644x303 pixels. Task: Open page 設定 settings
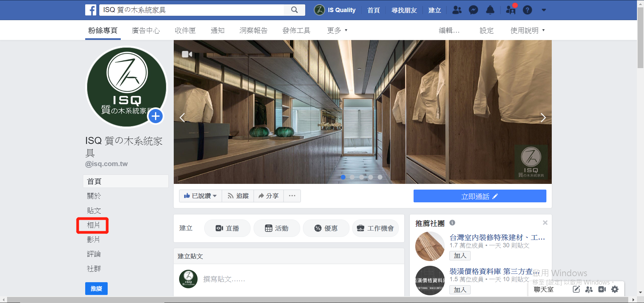coord(486,30)
